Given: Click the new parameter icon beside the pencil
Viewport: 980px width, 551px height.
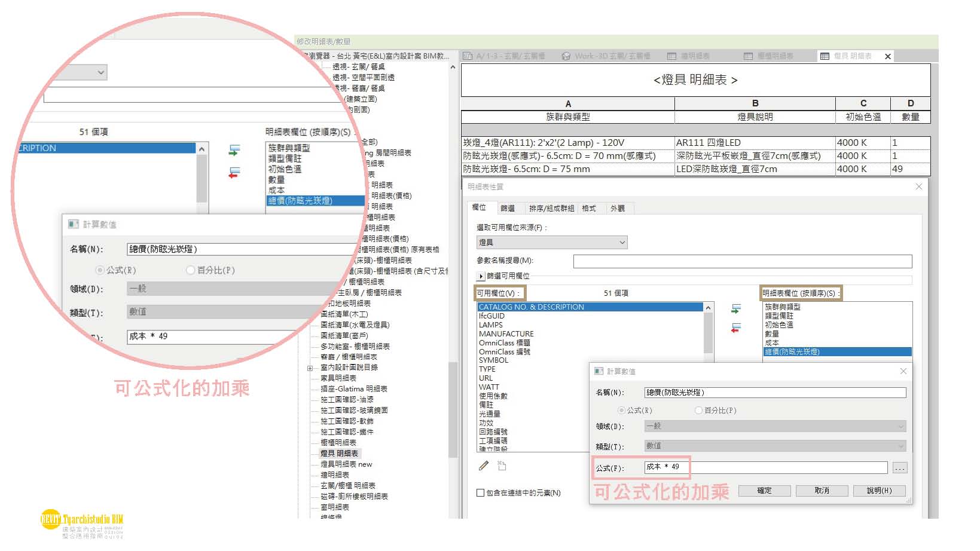Looking at the screenshot, I should click(x=502, y=466).
